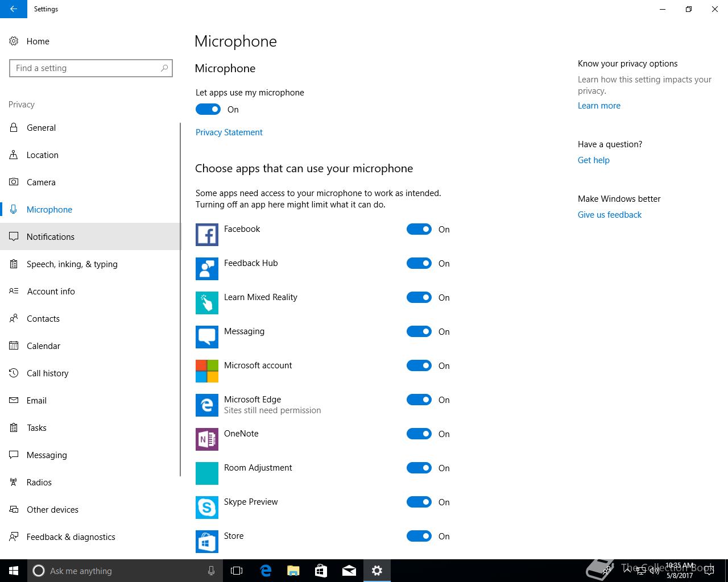Click the Messaging app icon in the app list
728x582 pixels.
[x=207, y=337]
